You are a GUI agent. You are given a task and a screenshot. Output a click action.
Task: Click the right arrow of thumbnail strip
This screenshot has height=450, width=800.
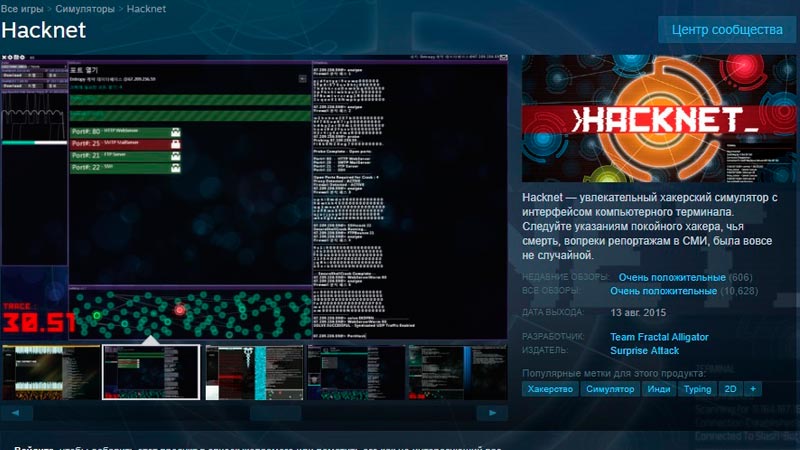pos(492,413)
